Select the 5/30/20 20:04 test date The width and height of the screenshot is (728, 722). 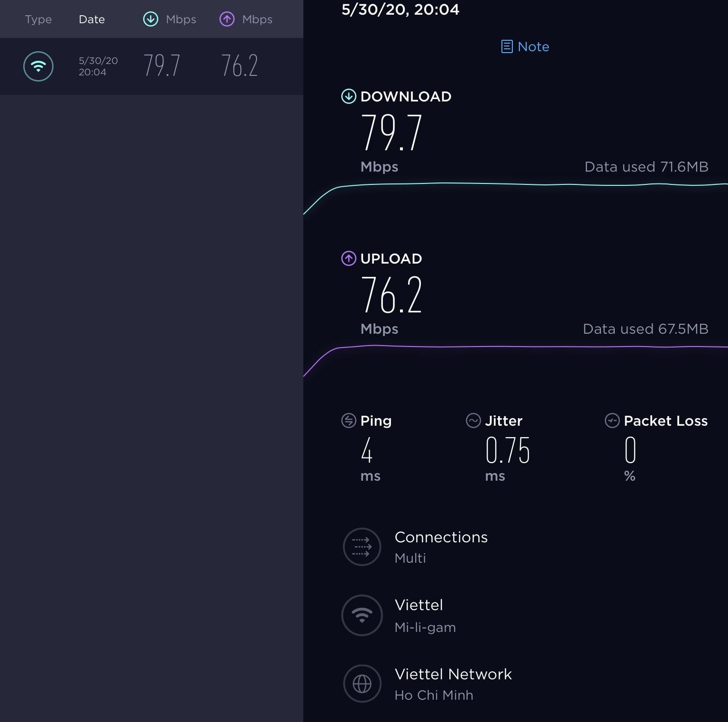click(98, 66)
